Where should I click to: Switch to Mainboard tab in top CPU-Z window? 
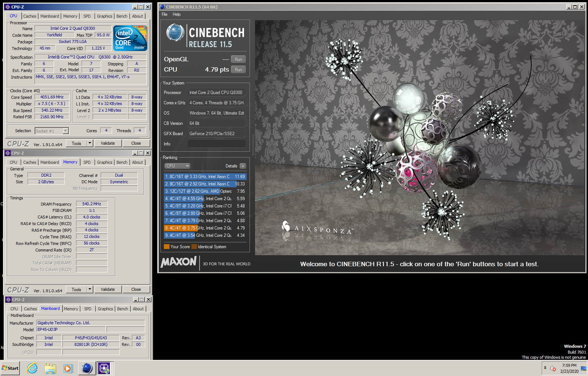[50, 16]
